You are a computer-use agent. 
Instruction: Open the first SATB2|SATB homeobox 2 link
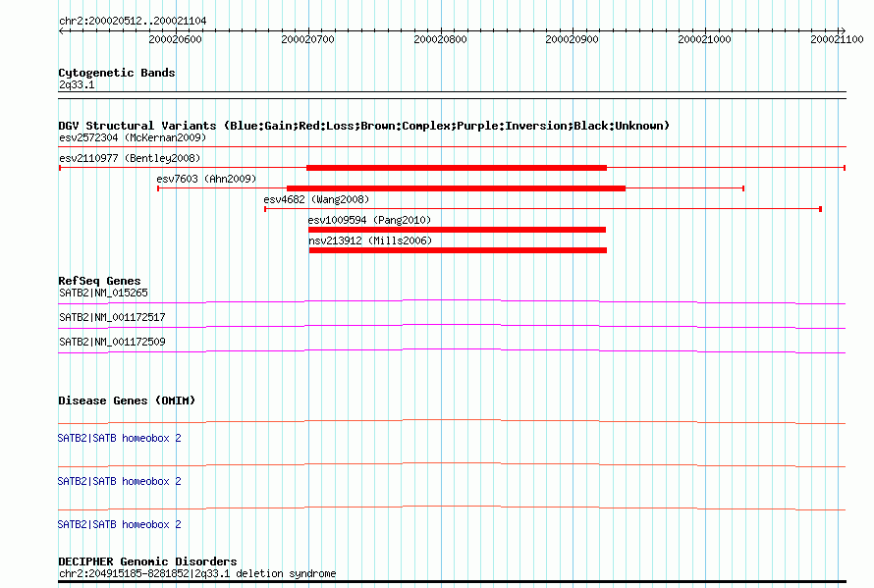tap(119, 439)
